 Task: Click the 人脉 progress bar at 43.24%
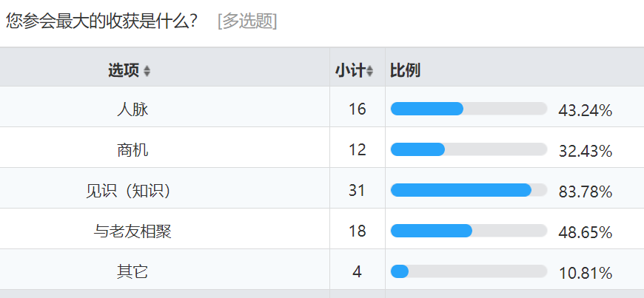point(469,109)
